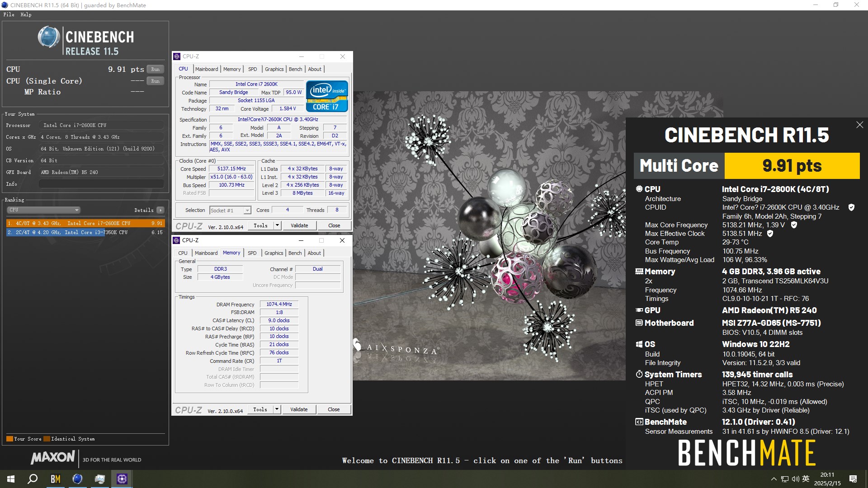Open Cinebench from the taskbar
Screen dimensions: 868x488
tap(77, 479)
